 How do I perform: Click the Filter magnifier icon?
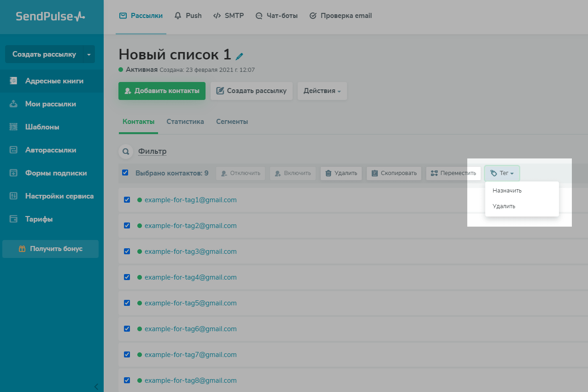tap(125, 151)
